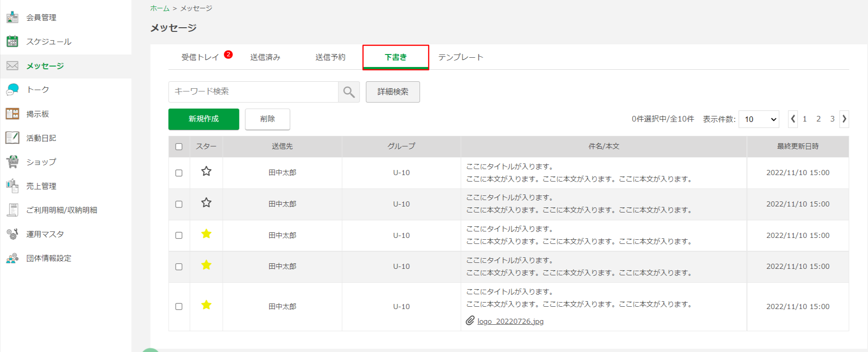Click the 0件選択中/全10件 status text
The width and height of the screenshot is (868, 352).
click(663, 119)
